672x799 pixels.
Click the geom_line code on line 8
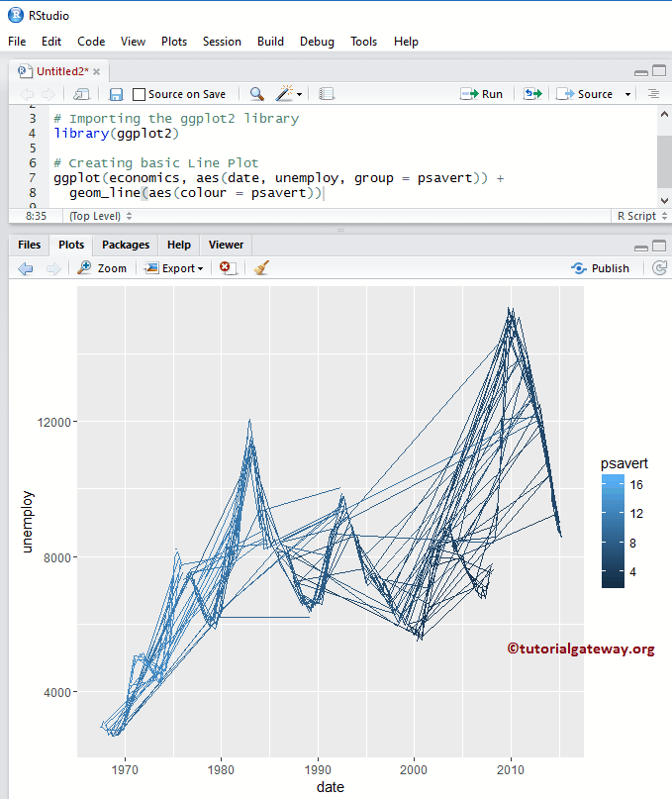(x=196, y=193)
